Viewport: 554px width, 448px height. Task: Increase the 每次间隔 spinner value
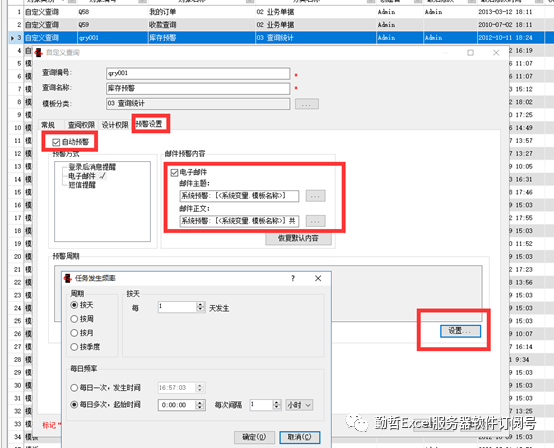277,402
